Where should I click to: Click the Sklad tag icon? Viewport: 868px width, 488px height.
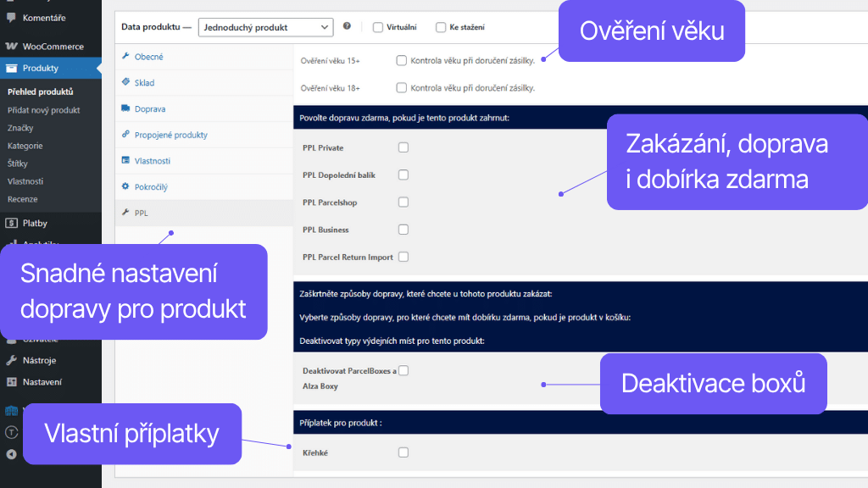pyautogui.click(x=125, y=83)
